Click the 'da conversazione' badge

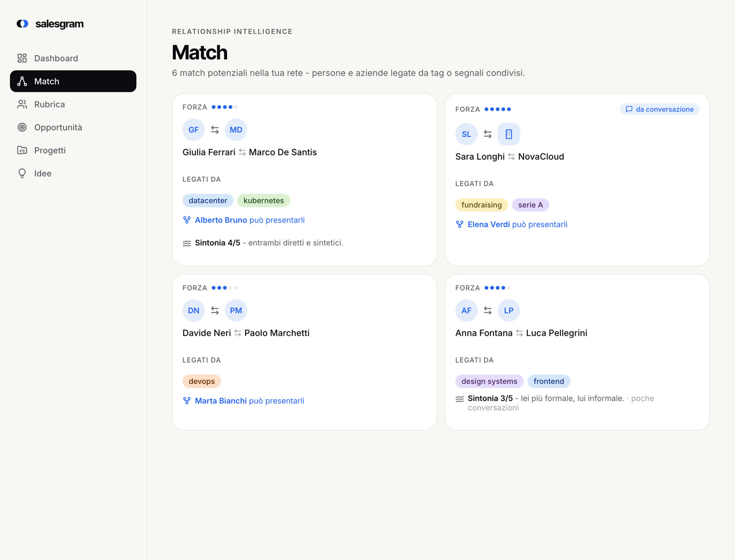[660, 109]
